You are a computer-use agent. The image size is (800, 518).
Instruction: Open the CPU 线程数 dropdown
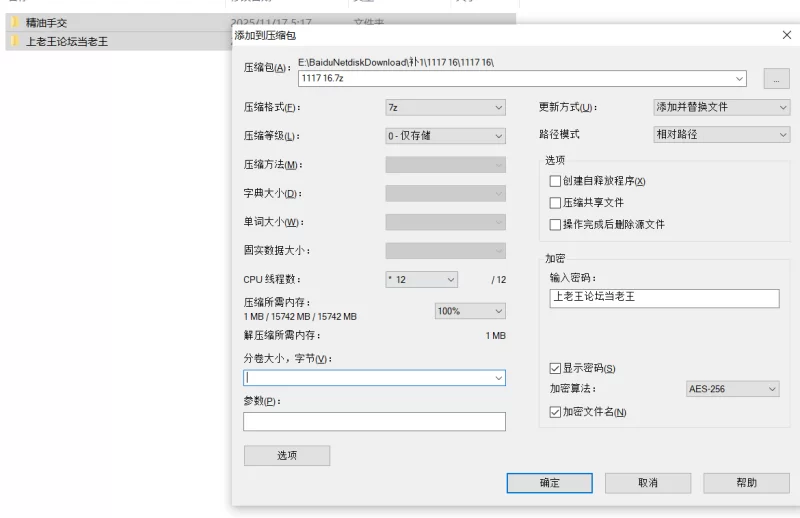click(x=421, y=280)
